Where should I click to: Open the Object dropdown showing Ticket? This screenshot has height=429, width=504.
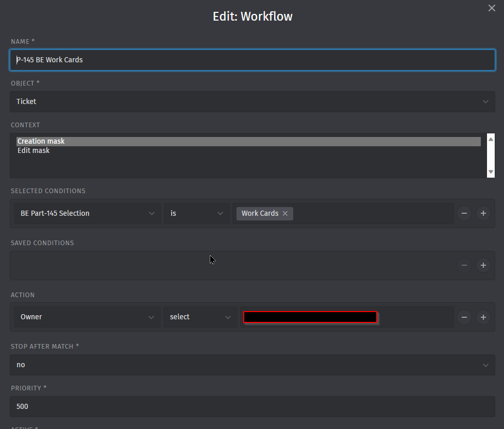253,101
